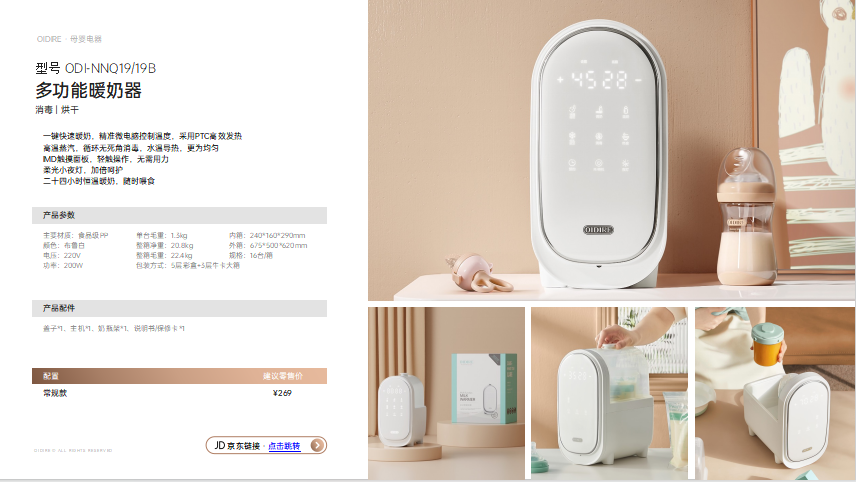
Task: Tap the minus sign on warmer display
Action: click(638, 80)
